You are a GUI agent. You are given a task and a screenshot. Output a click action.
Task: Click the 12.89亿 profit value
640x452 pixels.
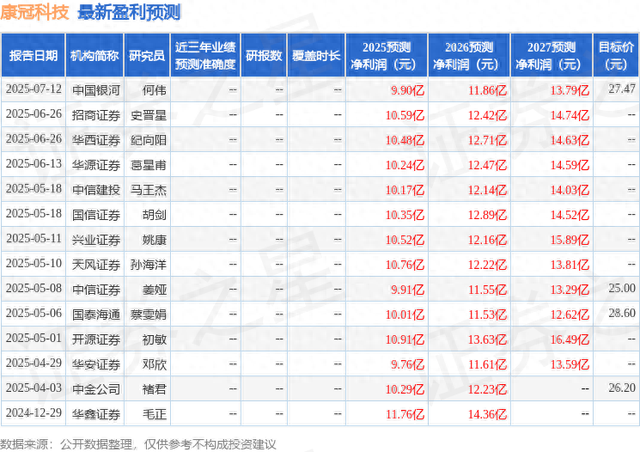[x=487, y=215]
